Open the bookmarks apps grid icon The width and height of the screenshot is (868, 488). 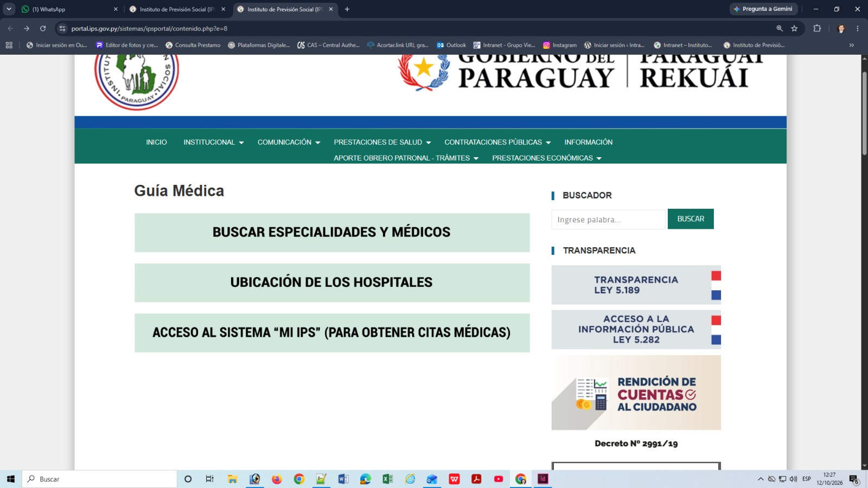pyautogui.click(x=9, y=45)
